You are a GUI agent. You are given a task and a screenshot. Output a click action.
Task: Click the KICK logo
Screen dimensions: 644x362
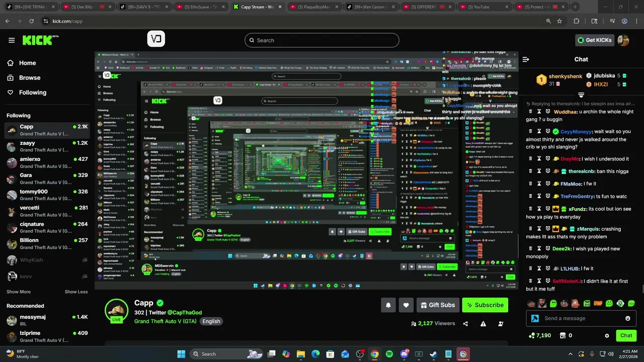(x=40, y=40)
